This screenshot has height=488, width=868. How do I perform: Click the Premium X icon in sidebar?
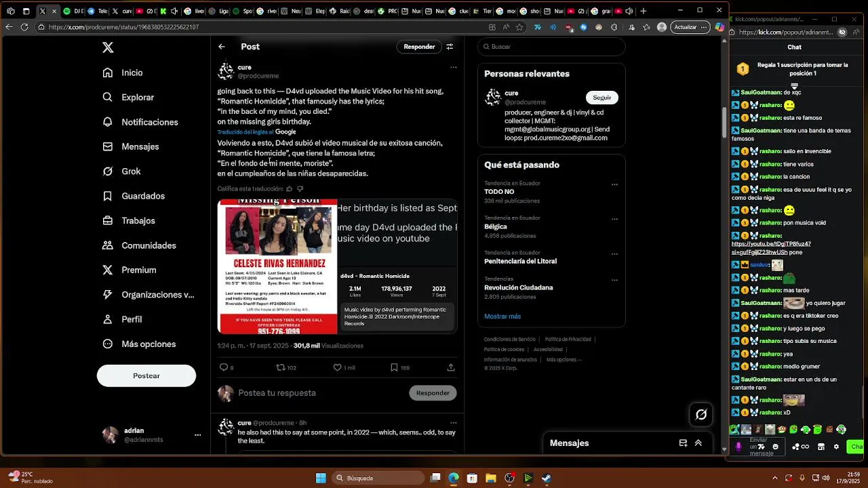click(x=108, y=270)
